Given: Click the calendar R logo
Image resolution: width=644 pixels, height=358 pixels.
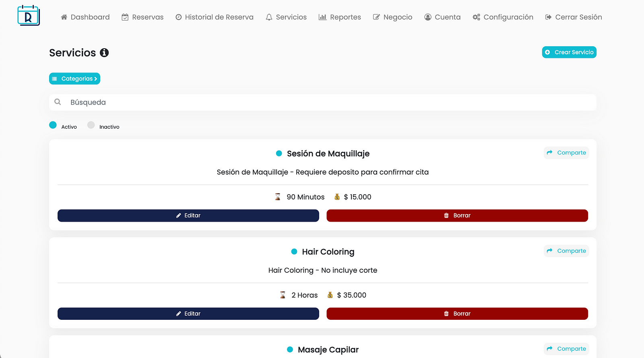Looking at the screenshot, I should (29, 15).
